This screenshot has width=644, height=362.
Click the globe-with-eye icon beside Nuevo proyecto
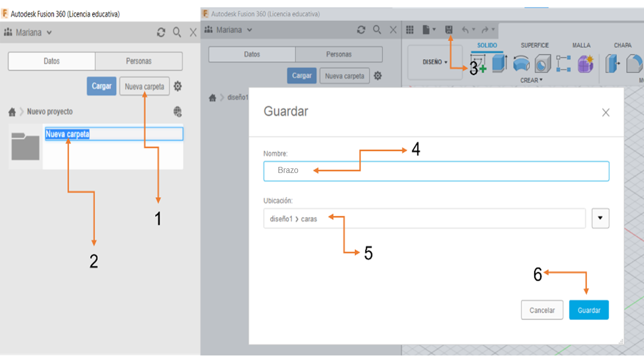tap(177, 112)
